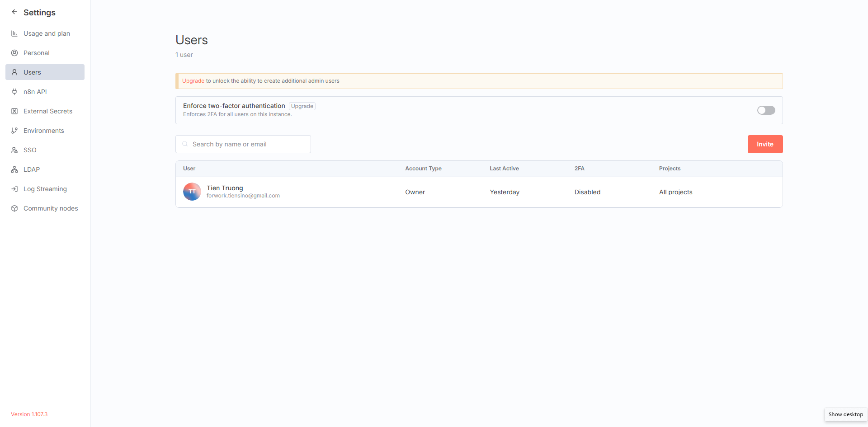Click the SSO user-lock icon

click(14, 150)
